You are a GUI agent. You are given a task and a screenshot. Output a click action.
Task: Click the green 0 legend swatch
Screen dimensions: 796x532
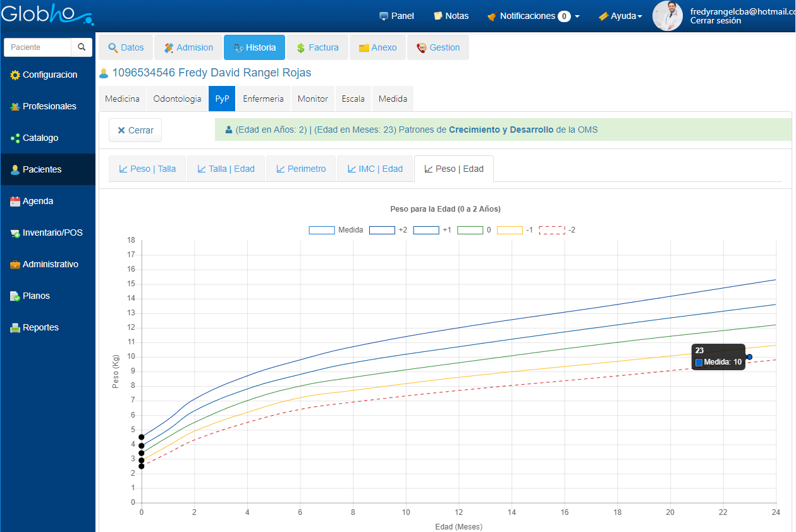(x=470, y=230)
